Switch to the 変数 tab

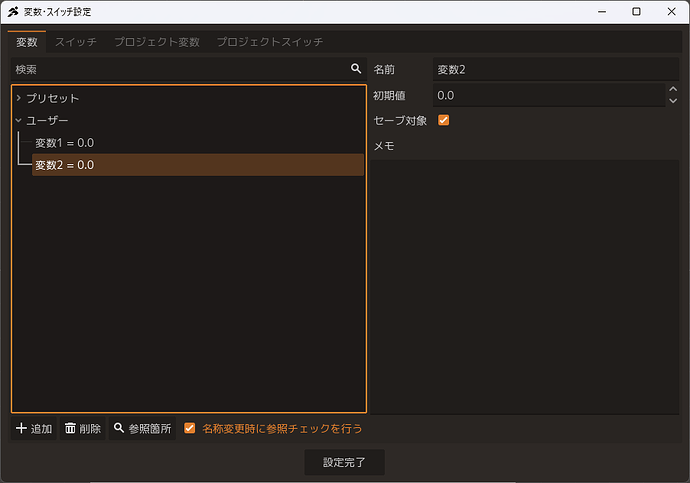click(27, 42)
